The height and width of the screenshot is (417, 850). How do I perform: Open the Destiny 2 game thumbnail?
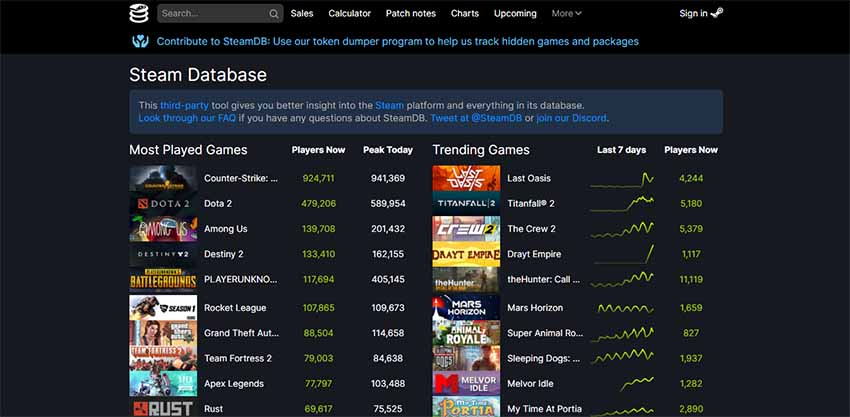click(x=163, y=254)
